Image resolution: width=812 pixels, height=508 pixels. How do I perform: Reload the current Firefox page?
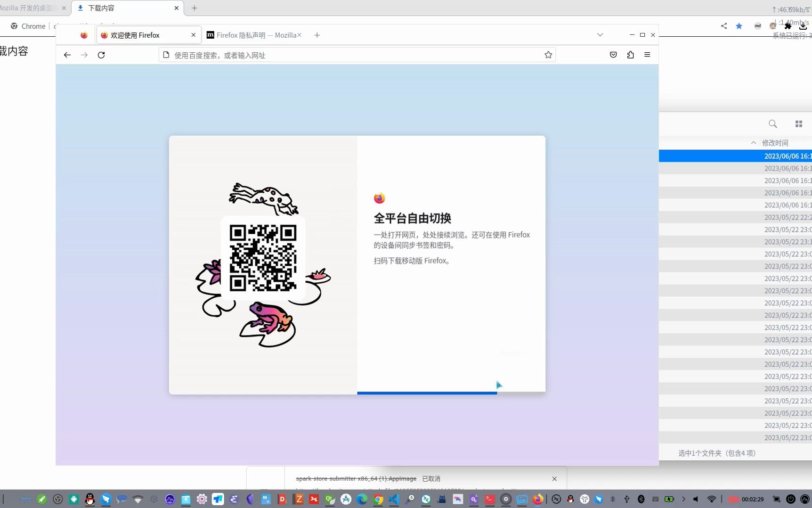click(101, 55)
